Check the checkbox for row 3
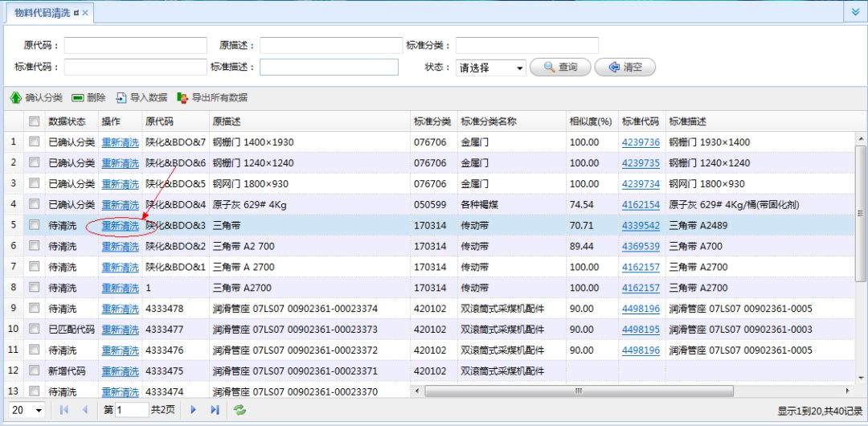Image resolution: width=868 pixels, height=426 pixels. point(35,183)
